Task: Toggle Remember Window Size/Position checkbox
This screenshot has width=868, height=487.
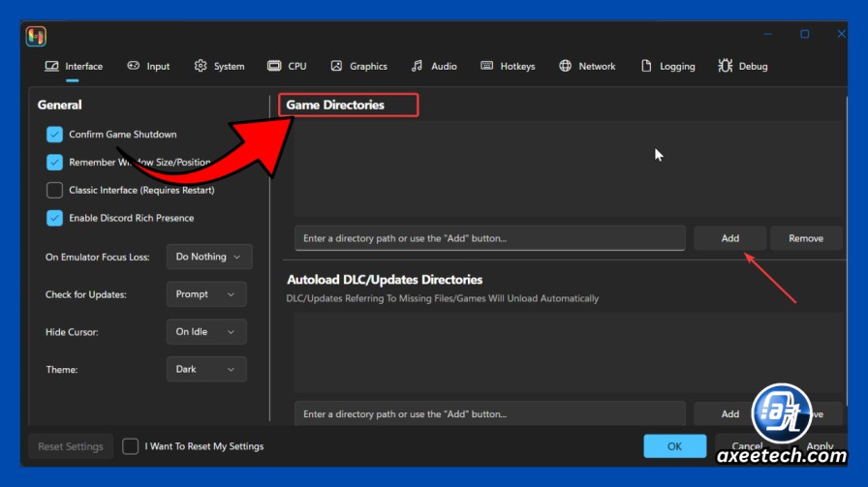Action: [x=54, y=162]
